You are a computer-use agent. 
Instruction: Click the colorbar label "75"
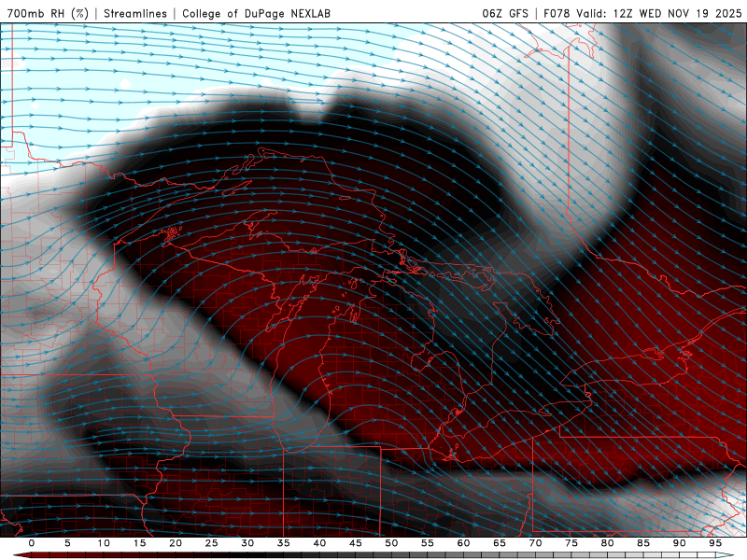pyautogui.click(x=571, y=543)
